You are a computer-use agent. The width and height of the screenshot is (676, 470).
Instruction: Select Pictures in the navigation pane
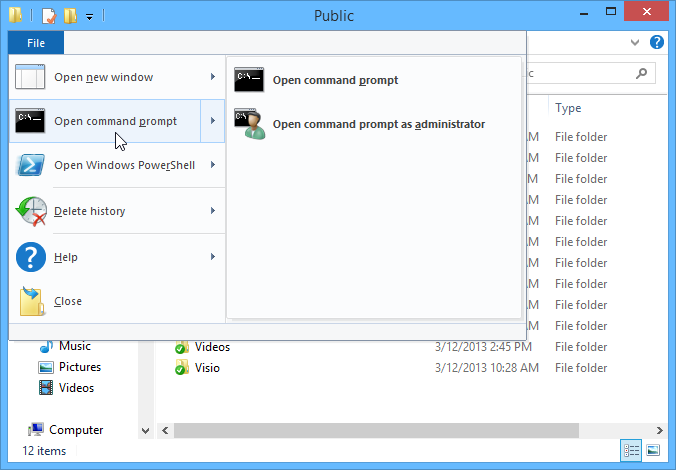[79, 367]
